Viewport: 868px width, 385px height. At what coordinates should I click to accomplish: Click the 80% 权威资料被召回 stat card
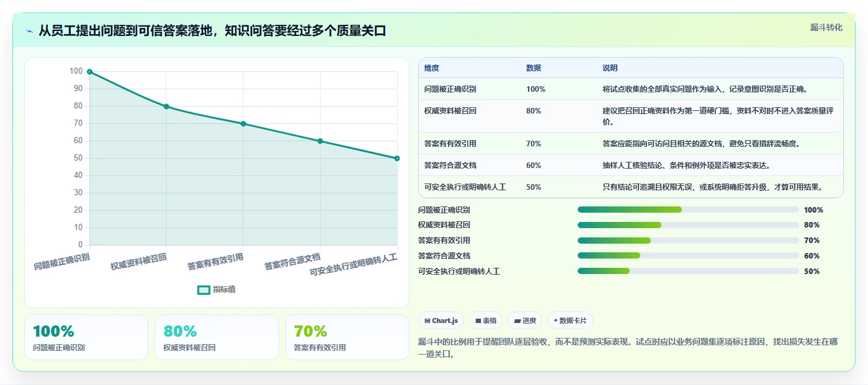point(217,337)
